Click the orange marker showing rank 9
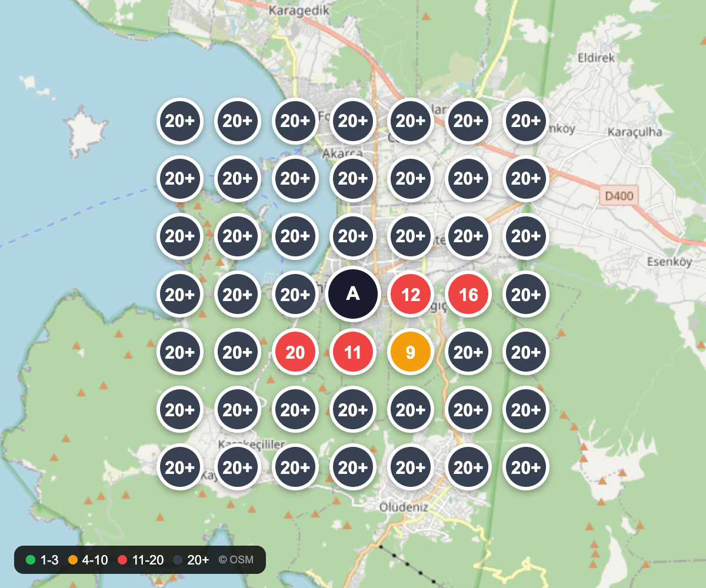This screenshot has height=588, width=706. (x=411, y=352)
